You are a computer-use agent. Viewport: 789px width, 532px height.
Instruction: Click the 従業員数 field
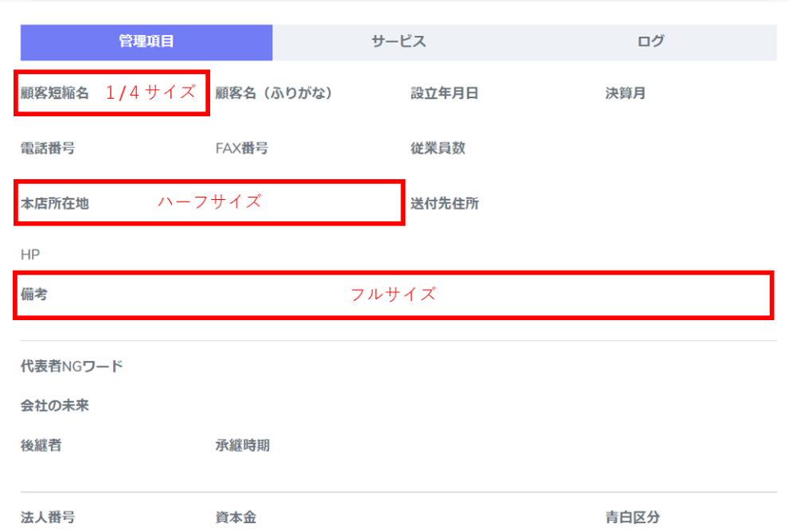coord(438,148)
